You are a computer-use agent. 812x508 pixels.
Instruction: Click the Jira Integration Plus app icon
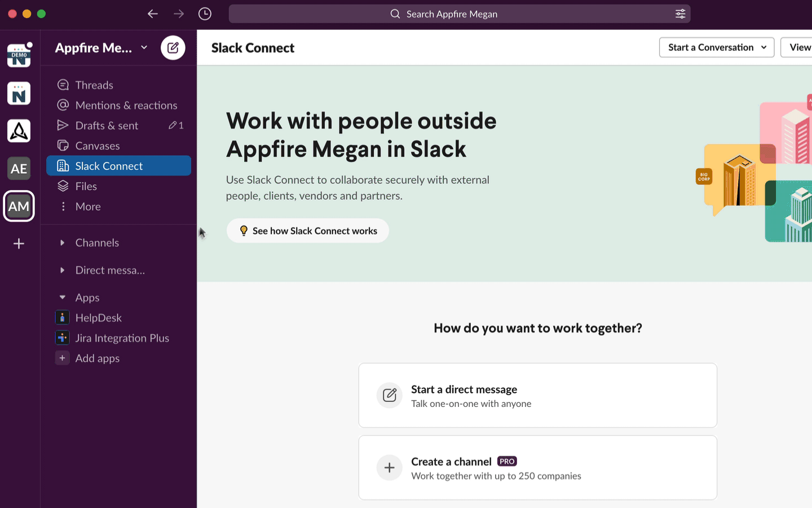[x=62, y=338]
